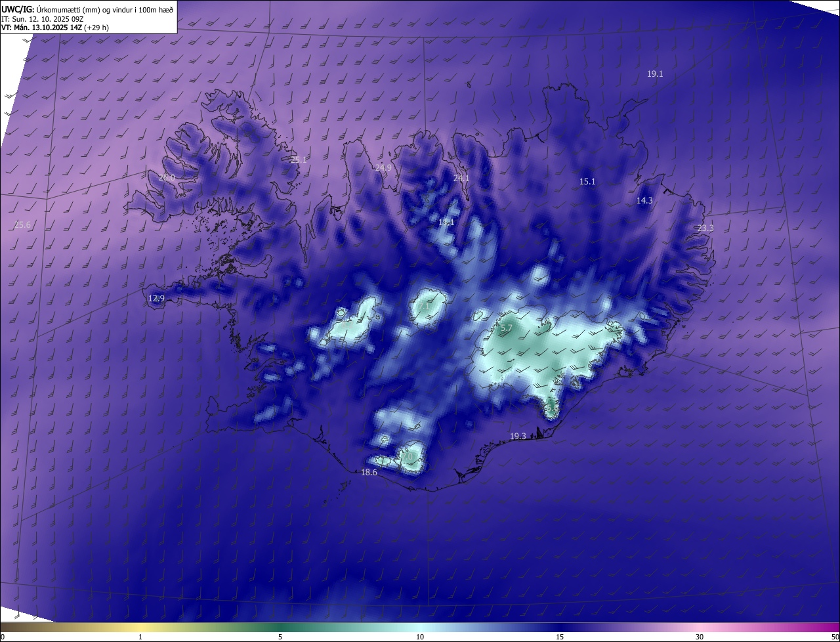
Task: Click the 50 tick on the color scale
Action: pos(835,637)
